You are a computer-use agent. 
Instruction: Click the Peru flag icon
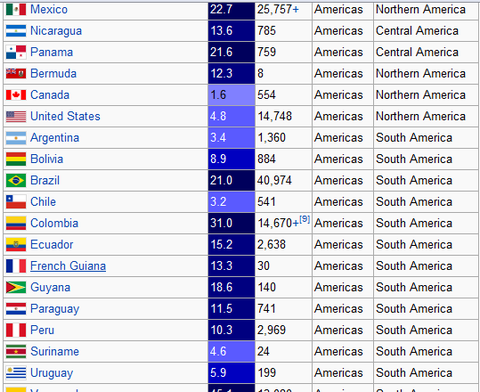(x=16, y=330)
